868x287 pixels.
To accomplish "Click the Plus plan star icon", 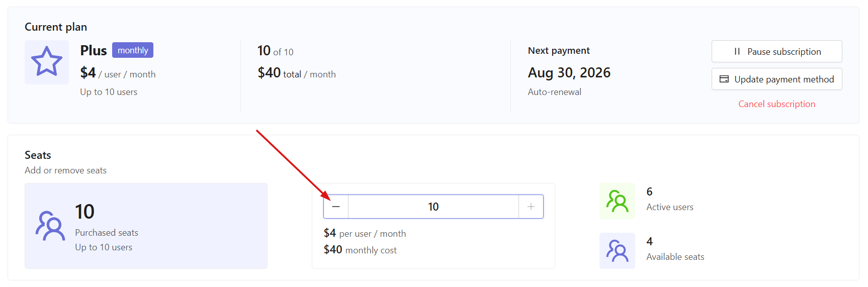I will [47, 62].
